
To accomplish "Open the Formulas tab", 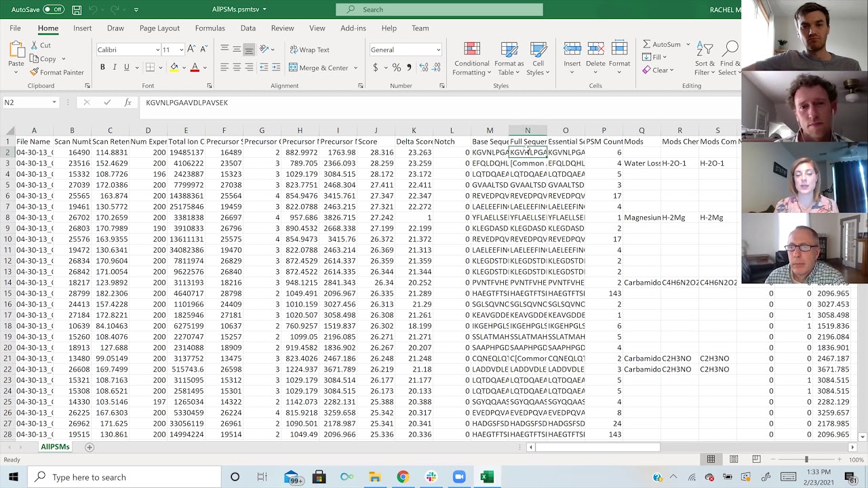I will click(210, 28).
